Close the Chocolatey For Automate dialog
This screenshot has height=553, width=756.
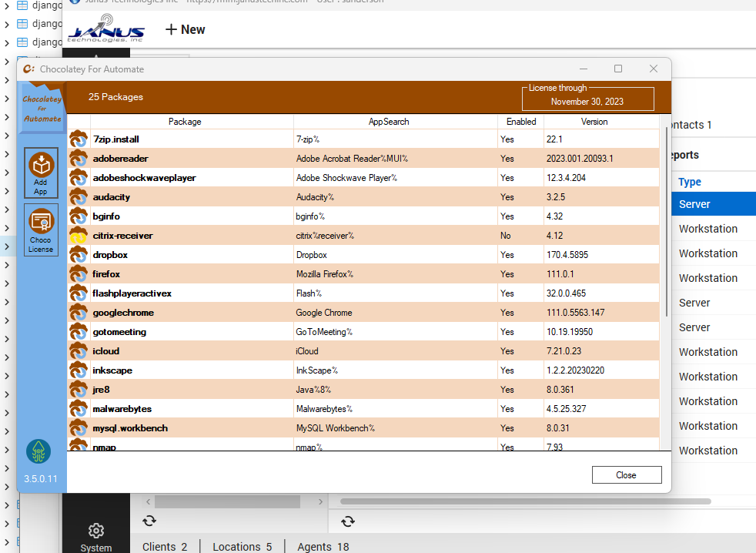point(627,474)
